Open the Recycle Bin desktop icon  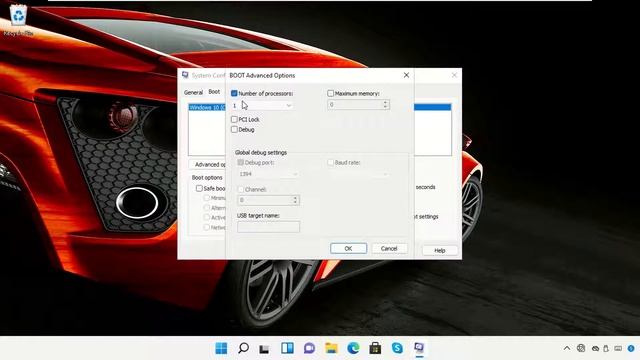click(18, 20)
